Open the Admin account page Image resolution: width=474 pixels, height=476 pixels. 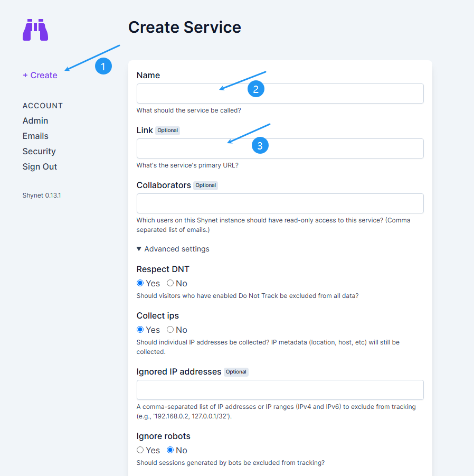pyautogui.click(x=35, y=121)
